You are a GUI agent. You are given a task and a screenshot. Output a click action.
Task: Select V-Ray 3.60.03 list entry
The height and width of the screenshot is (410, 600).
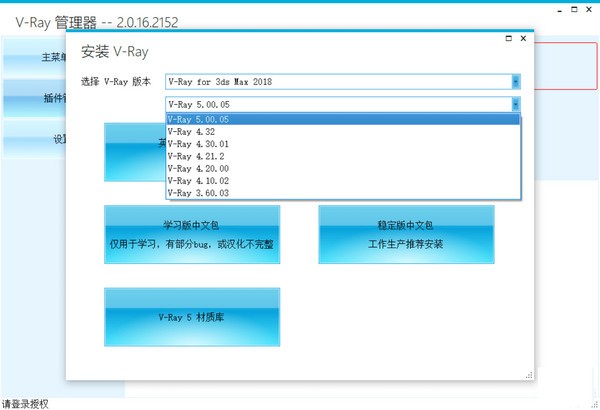click(343, 193)
